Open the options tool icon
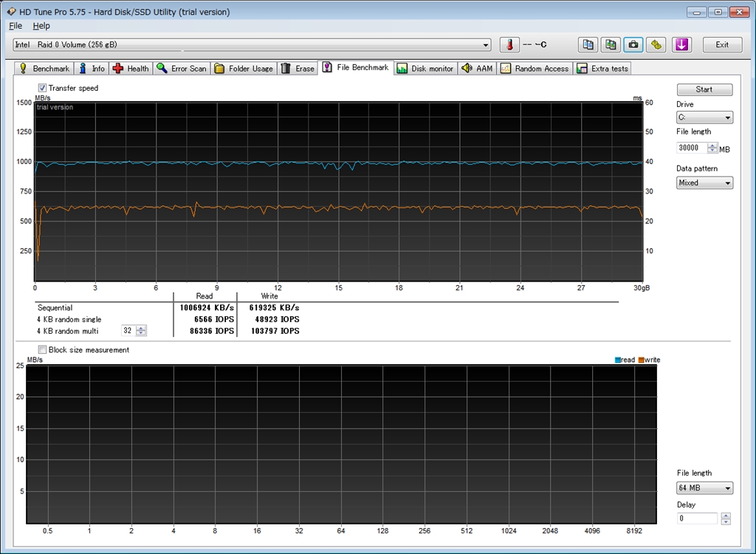Screen dimensions: 756x554 point(656,44)
